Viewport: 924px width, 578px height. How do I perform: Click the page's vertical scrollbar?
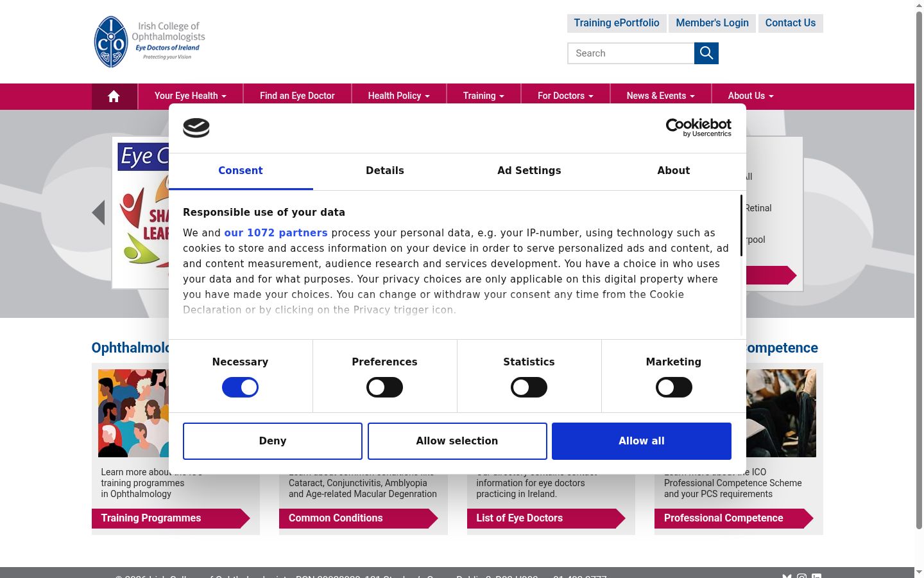919,270
